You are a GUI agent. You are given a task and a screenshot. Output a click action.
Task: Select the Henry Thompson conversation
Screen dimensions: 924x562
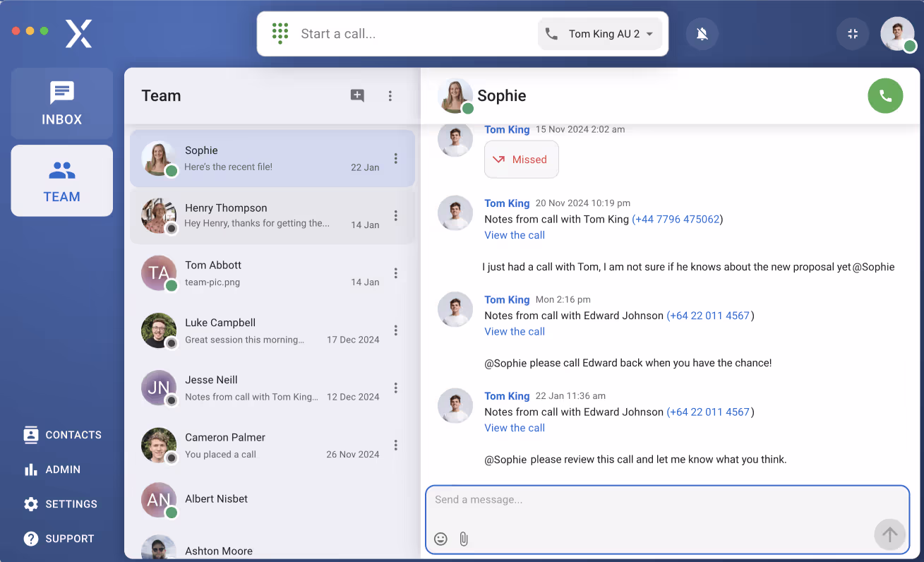pyautogui.click(x=272, y=216)
